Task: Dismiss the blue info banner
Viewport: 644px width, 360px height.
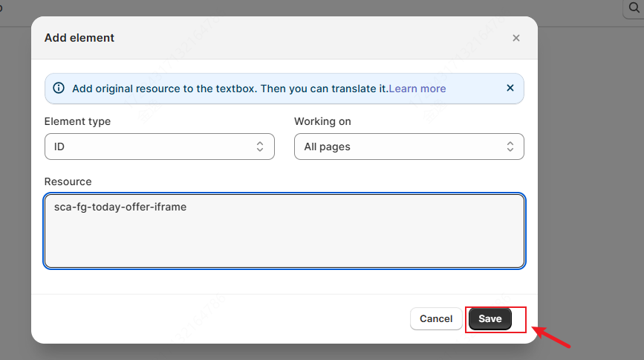Action: (510, 88)
